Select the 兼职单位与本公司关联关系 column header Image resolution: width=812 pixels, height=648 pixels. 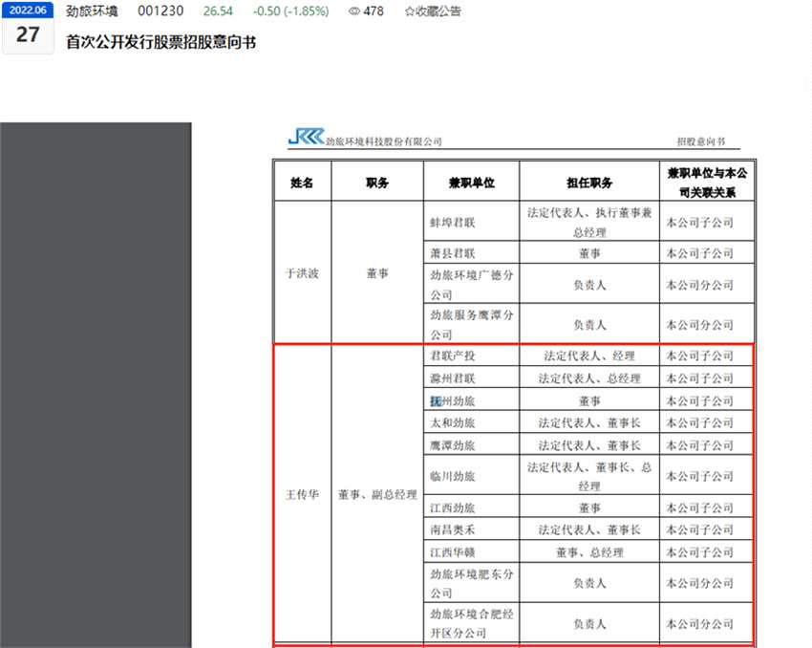coord(707,183)
